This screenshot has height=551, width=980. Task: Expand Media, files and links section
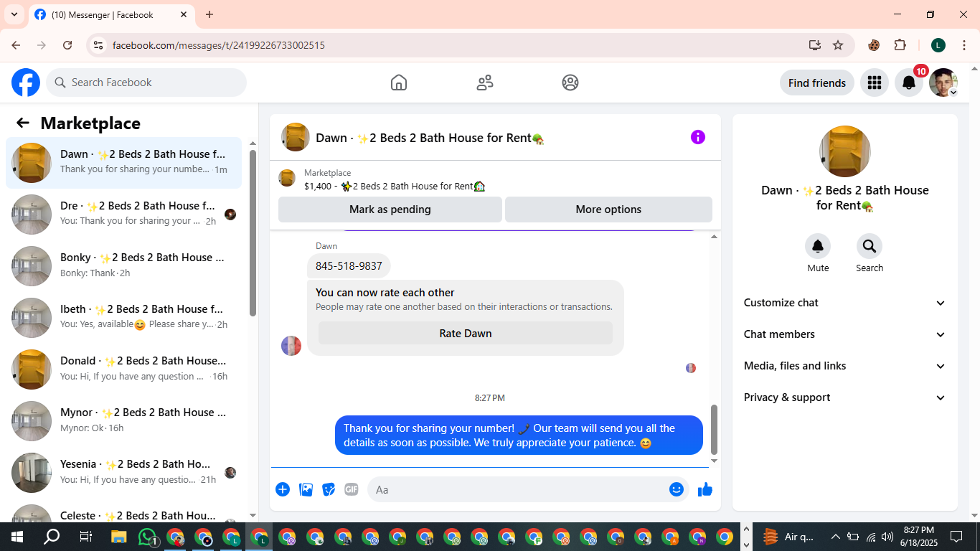coord(845,366)
